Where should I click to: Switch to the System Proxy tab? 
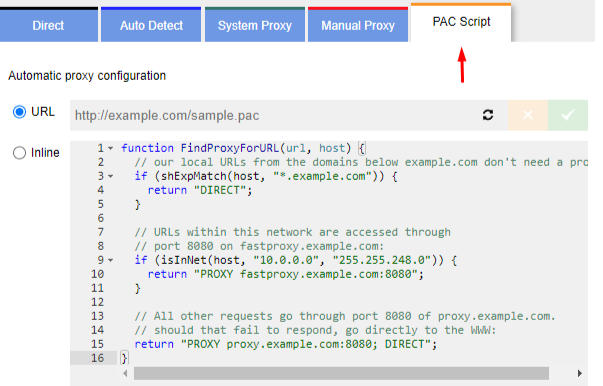(255, 25)
